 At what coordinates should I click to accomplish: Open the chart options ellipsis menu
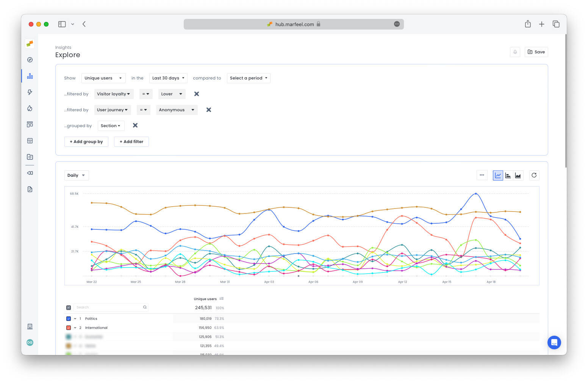click(x=482, y=175)
